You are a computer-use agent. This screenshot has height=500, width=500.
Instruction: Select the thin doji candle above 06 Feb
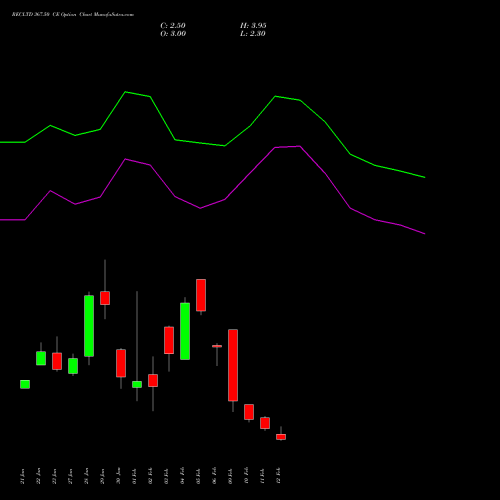[217, 346]
